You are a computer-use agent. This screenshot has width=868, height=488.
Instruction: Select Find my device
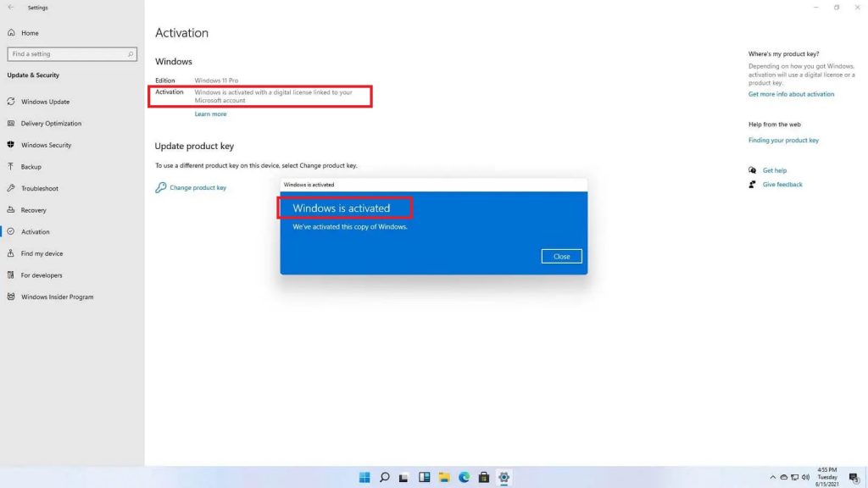42,253
